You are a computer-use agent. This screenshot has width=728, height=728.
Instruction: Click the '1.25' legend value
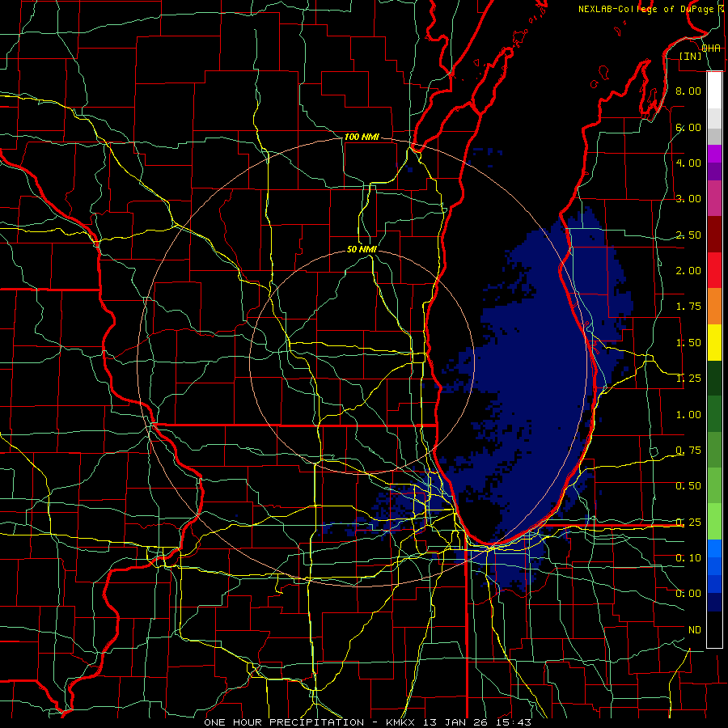click(688, 379)
